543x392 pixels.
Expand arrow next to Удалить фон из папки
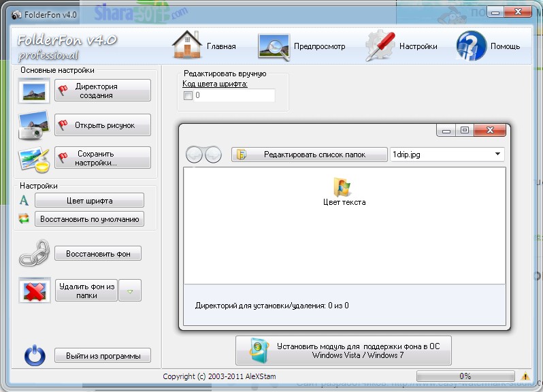[x=130, y=291]
